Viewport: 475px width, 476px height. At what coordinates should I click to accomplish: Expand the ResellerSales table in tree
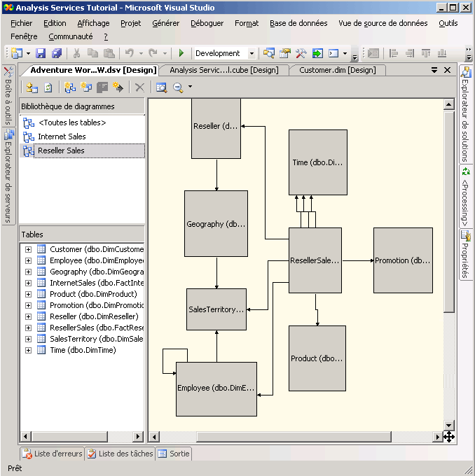click(28, 328)
